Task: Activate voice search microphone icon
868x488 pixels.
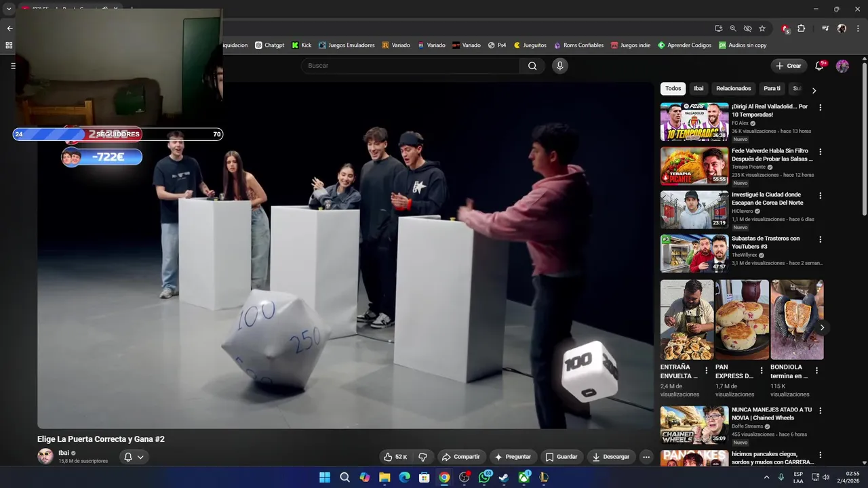Action: pos(559,66)
